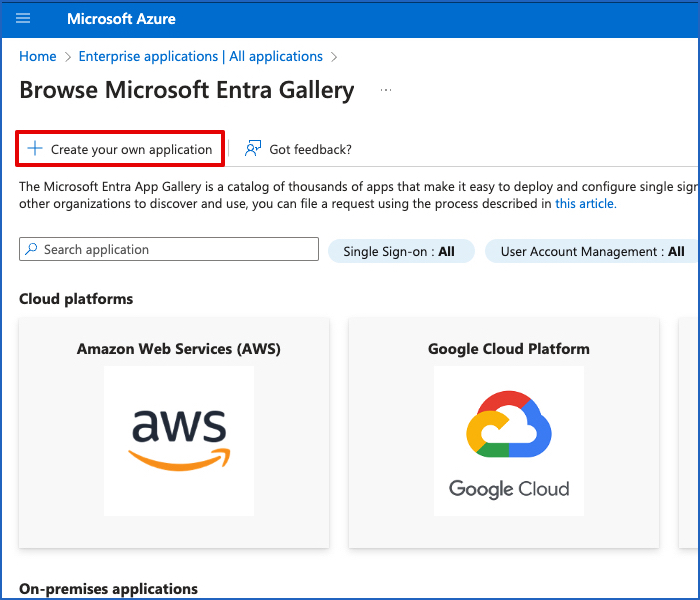Open the hamburger portal menu
This screenshot has width=700, height=600.
coord(24,19)
